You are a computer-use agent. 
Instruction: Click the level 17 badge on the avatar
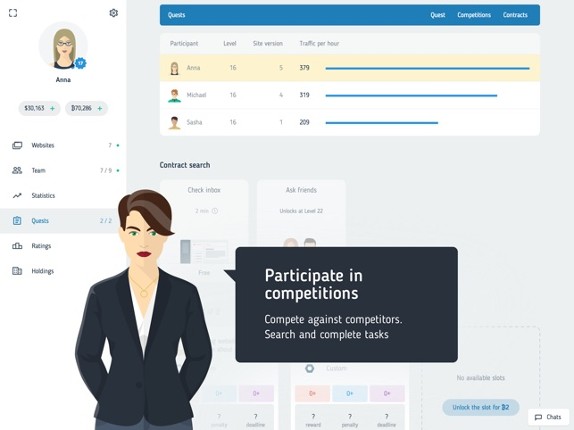tap(80, 63)
